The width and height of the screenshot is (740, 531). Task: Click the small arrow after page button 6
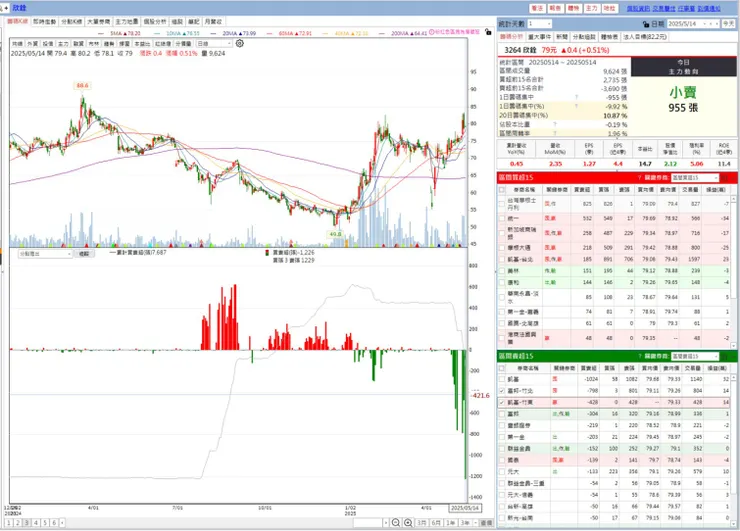click(x=62, y=523)
